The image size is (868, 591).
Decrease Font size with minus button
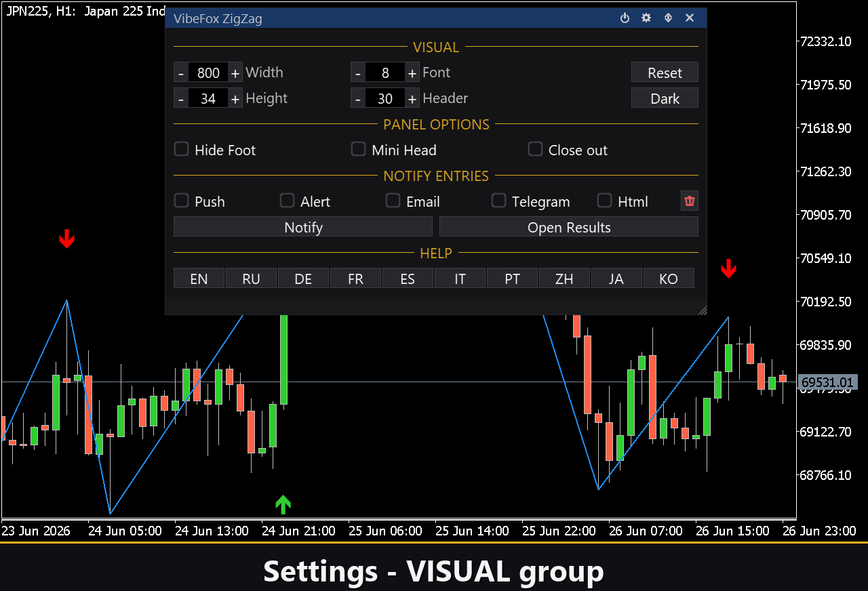pyautogui.click(x=357, y=73)
